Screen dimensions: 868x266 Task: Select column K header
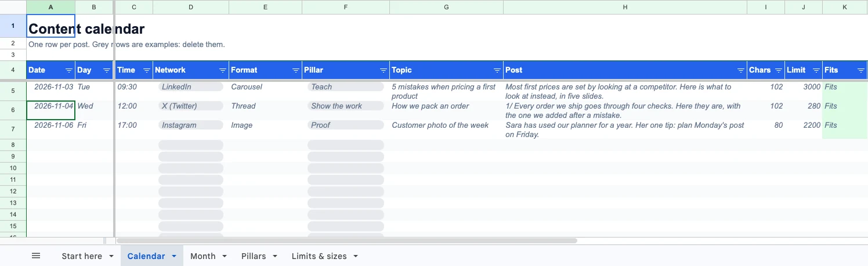click(x=845, y=7)
